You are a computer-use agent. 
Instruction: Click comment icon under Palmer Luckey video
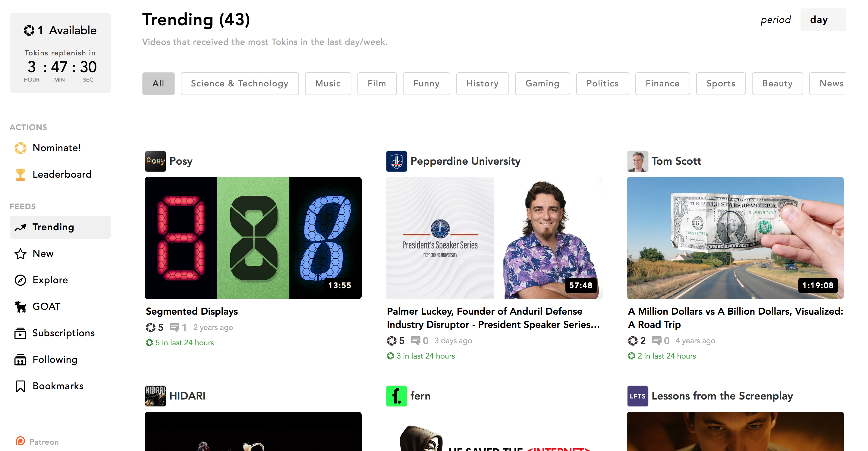coord(416,341)
